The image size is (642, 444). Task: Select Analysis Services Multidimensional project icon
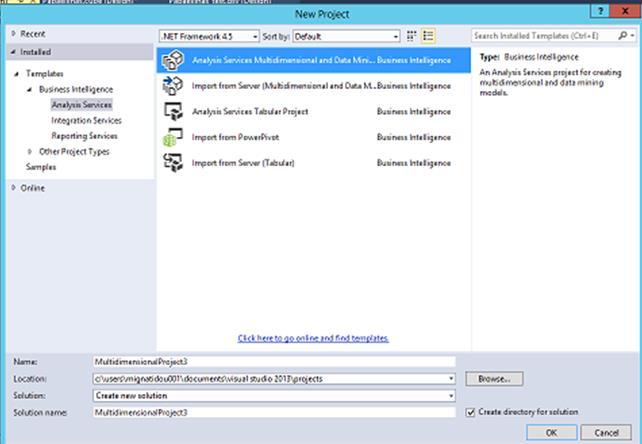[x=173, y=60]
